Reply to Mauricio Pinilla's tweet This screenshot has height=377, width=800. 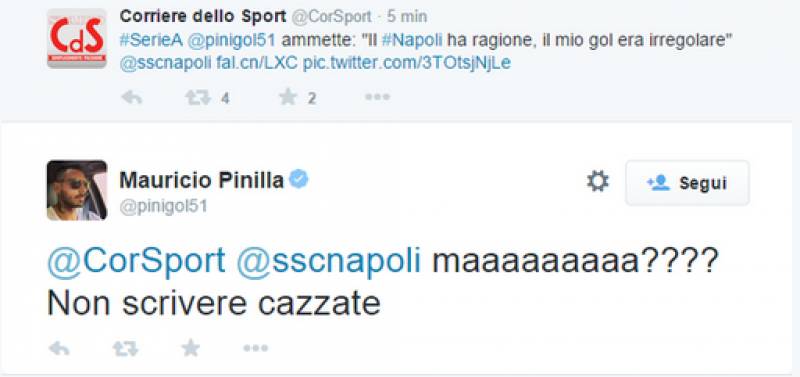(x=59, y=349)
